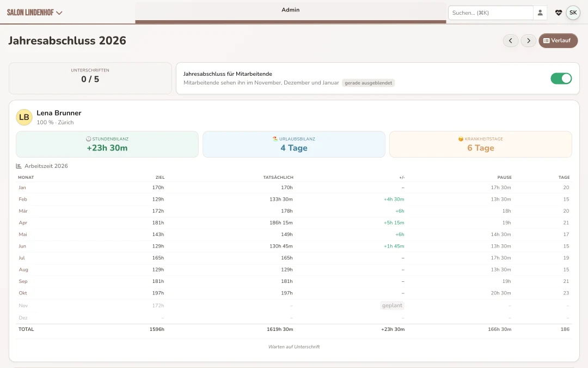Click '186h 15m' actual hours for April
588x368 pixels.
[281, 222]
